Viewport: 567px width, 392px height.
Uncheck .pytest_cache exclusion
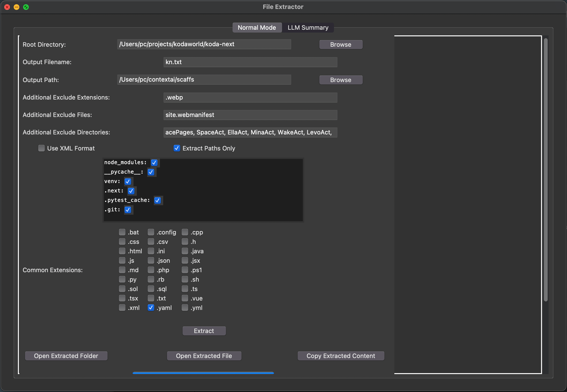pos(157,200)
